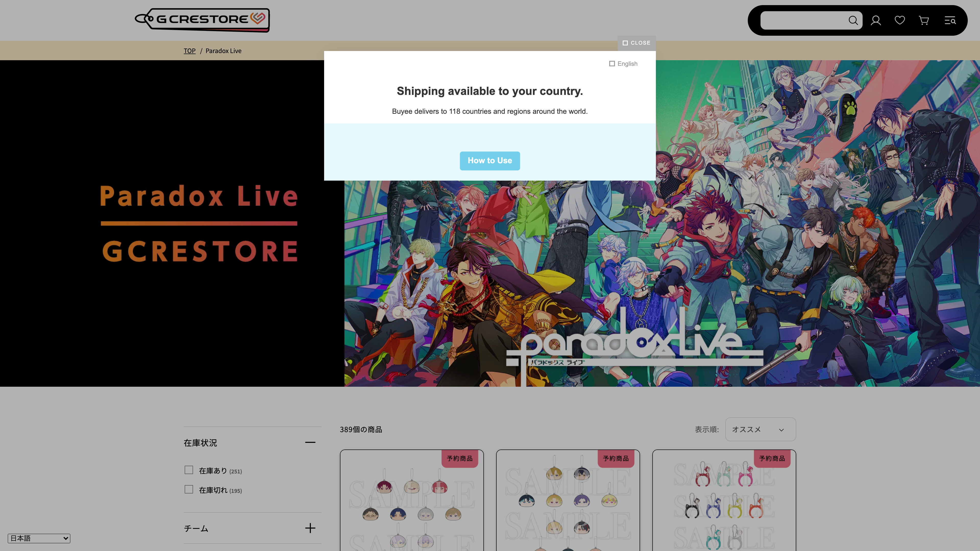
Task: Click the 389個の商品 count text
Action: [x=361, y=430]
